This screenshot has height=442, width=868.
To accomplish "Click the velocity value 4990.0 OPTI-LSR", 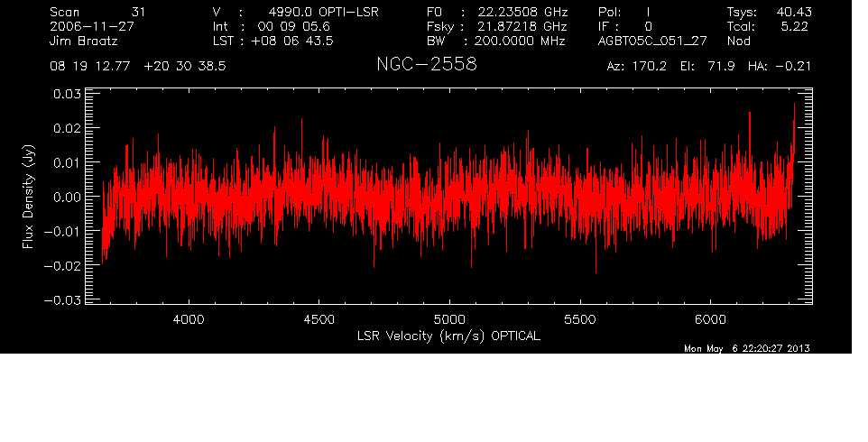I will pos(323,12).
